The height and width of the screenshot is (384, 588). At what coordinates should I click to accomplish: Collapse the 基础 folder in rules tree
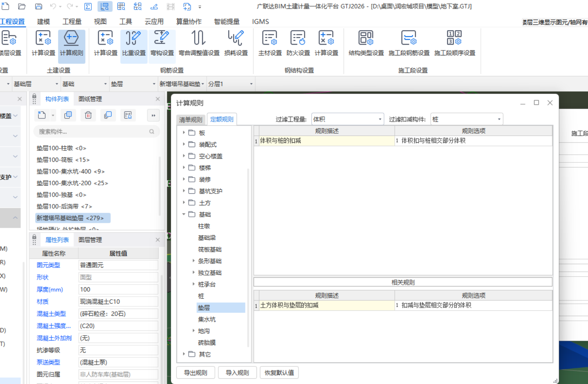pyautogui.click(x=184, y=214)
